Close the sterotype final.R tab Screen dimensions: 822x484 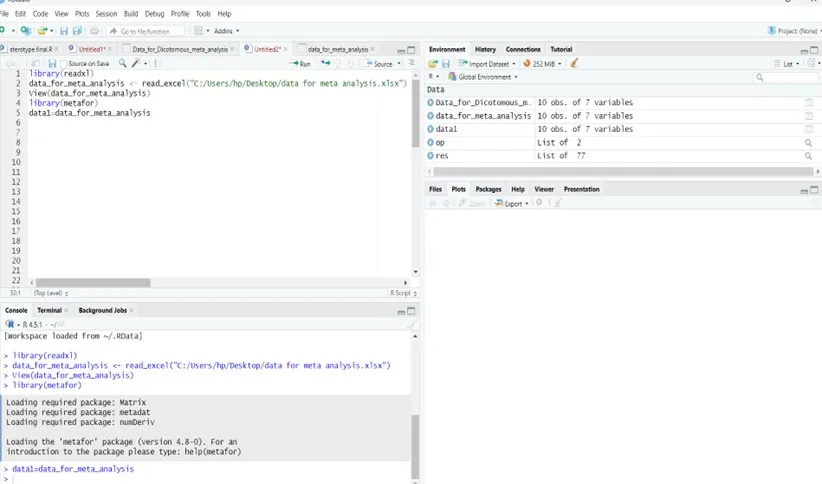57,49
